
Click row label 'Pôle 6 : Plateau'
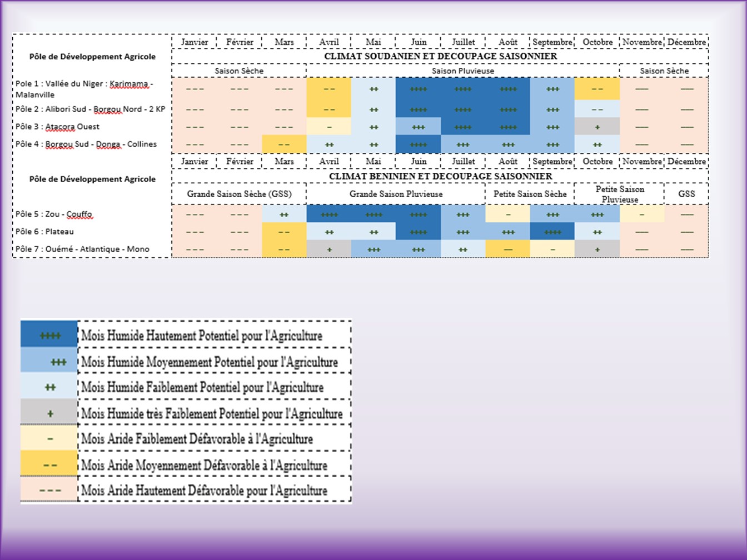pos(44,232)
